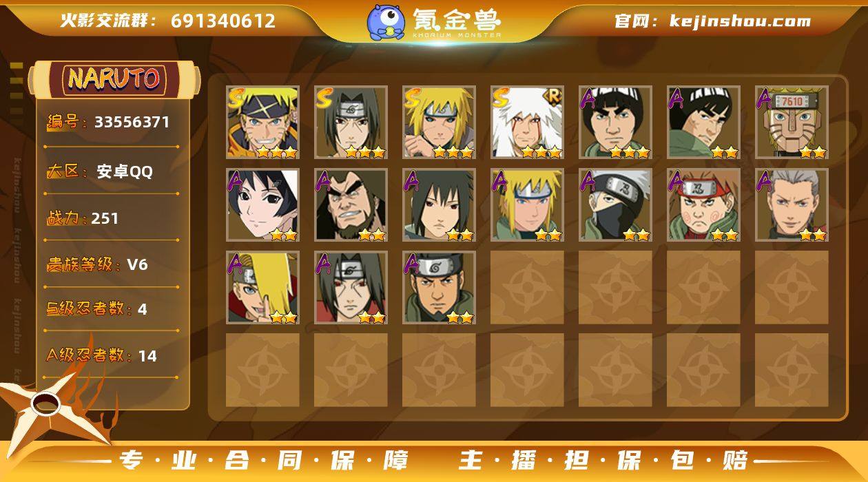Choose the A-rank Itachi portrait with red eyes
Viewport: 868px width, 482px height.
351,288
